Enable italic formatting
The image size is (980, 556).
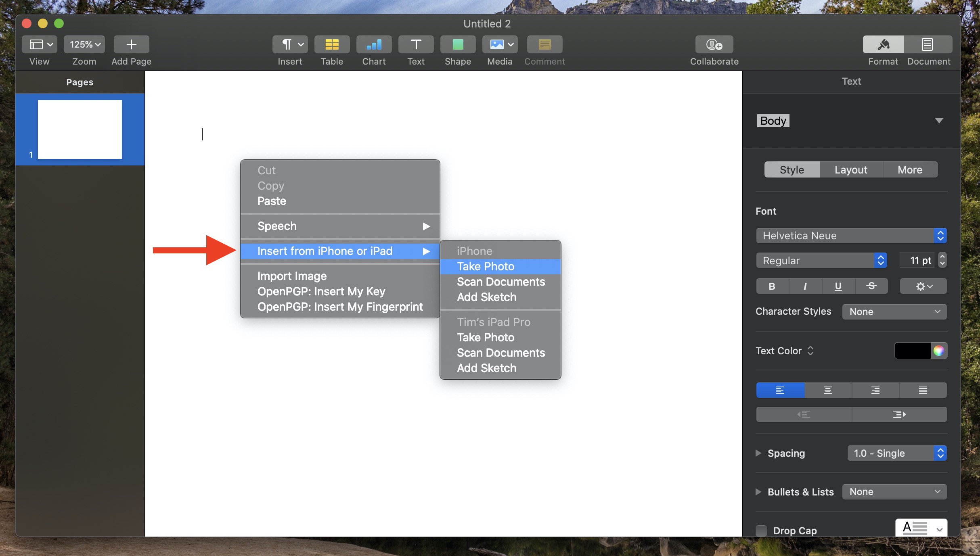(804, 286)
